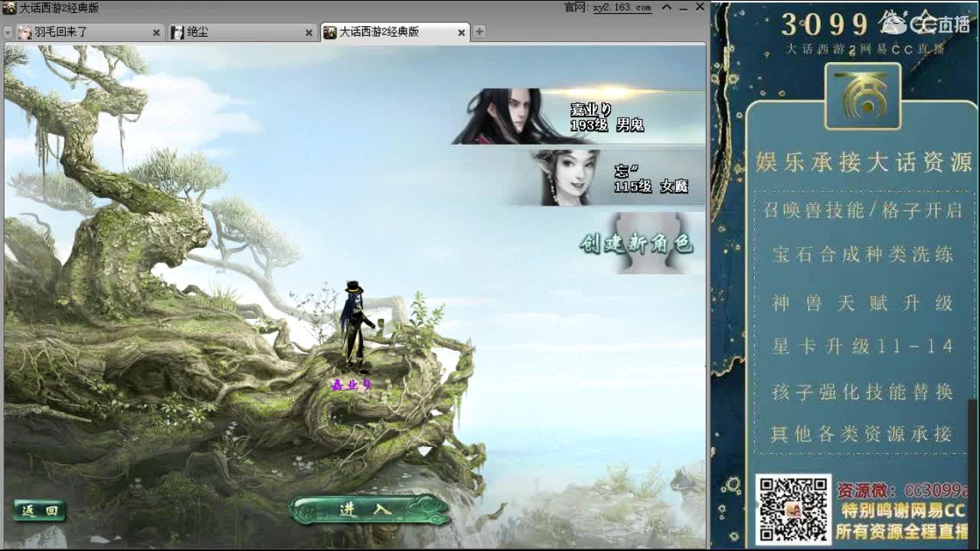Click the 进入 enter game button
Image resolution: width=980 pixels, height=551 pixels.
point(368,510)
